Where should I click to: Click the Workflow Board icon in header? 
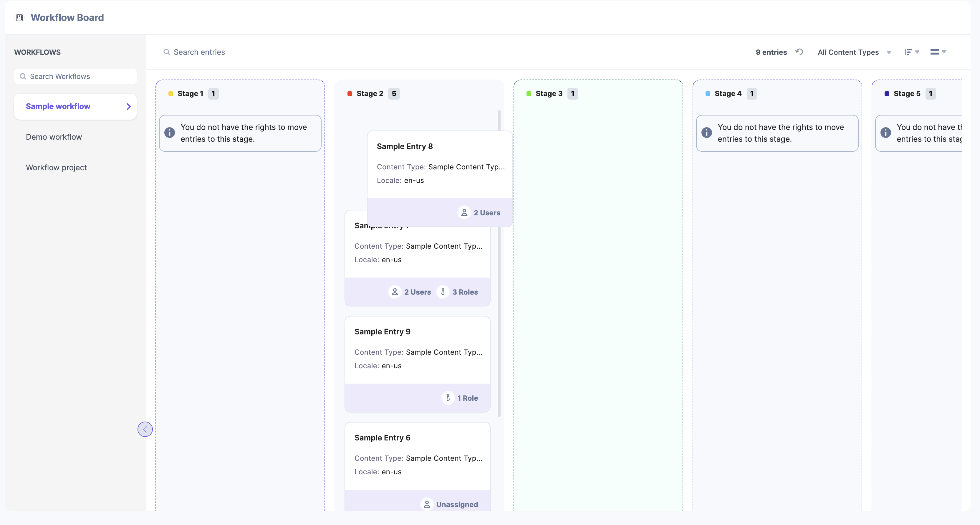pos(19,17)
